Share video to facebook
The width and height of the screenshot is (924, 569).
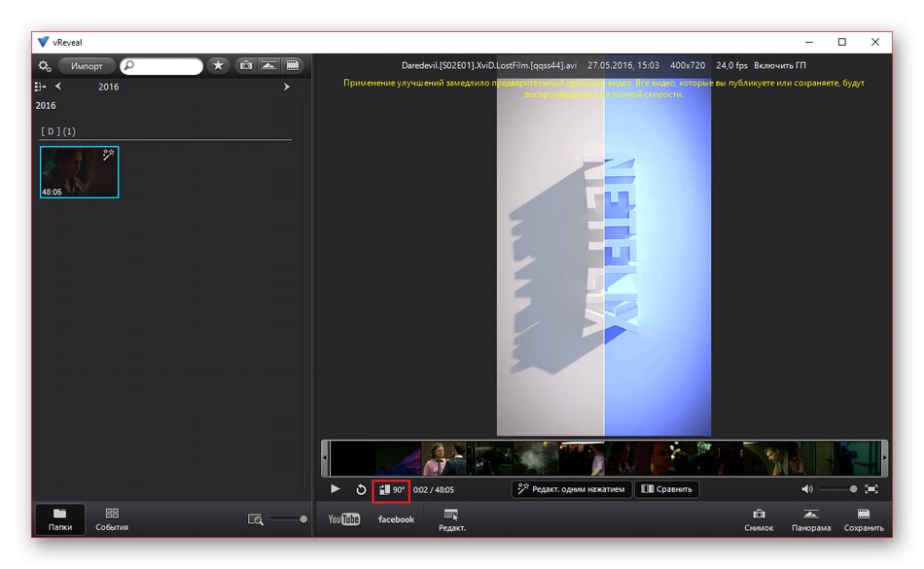(396, 519)
